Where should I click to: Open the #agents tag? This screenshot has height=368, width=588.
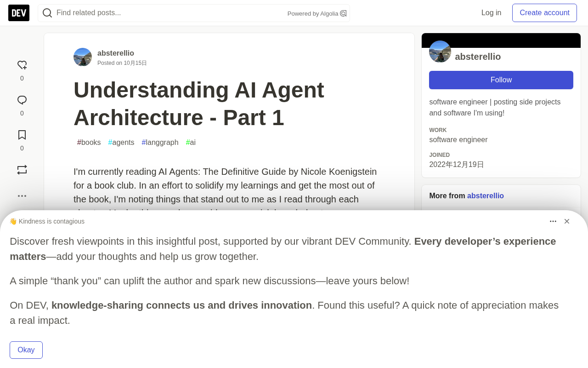click(121, 143)
